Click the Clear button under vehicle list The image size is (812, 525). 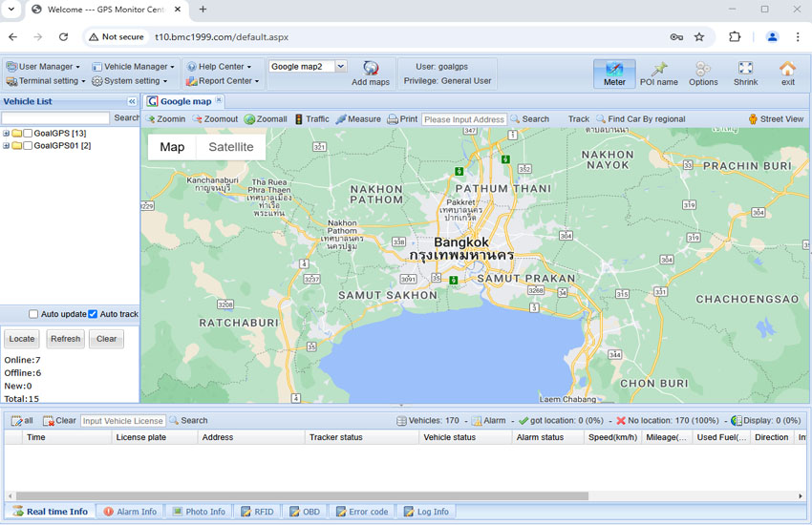click(106, 339)
